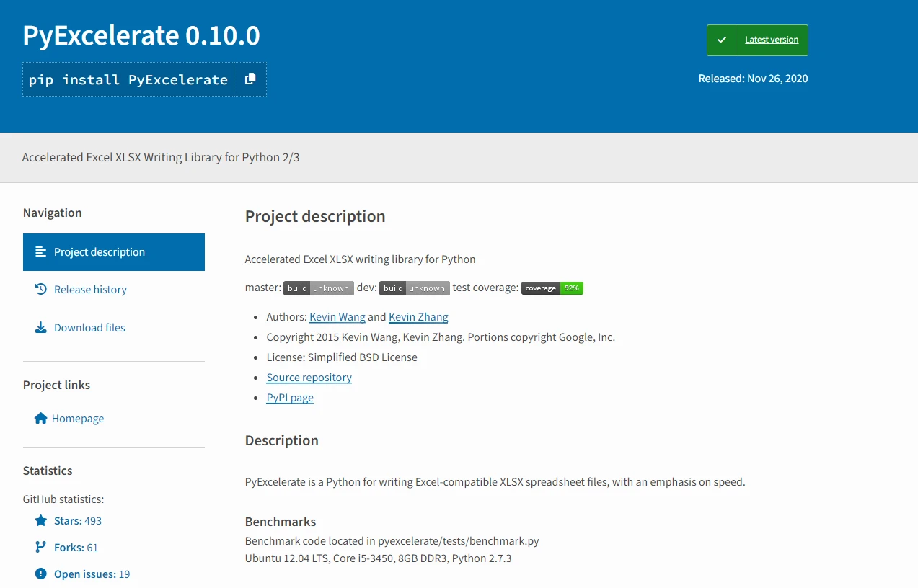
Task: Click the master build unknown badge
Action: tap(318, 288)
